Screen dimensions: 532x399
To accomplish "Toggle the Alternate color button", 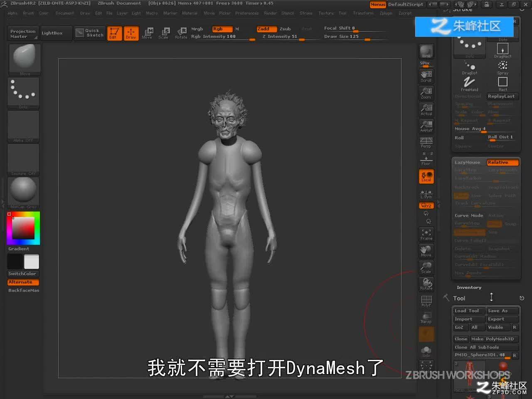I will pos(23,282).
